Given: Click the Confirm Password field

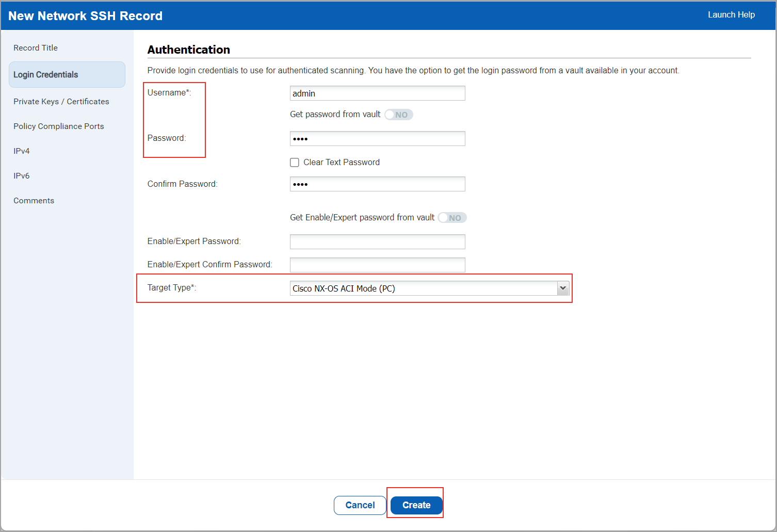Looking at the screenshot, I should click(x=377, y=184).
